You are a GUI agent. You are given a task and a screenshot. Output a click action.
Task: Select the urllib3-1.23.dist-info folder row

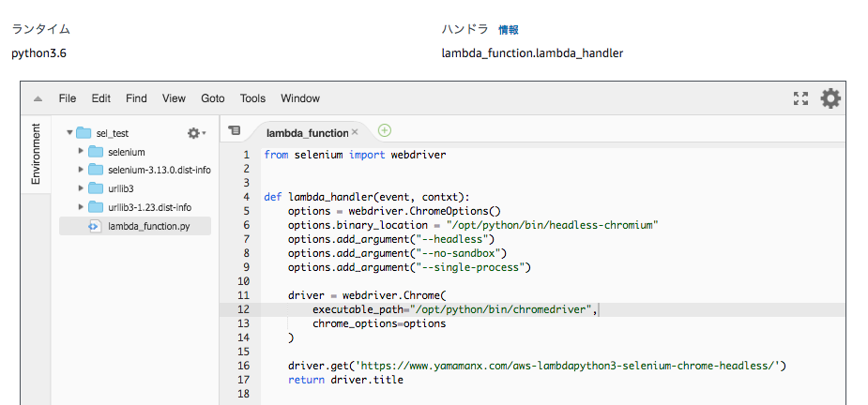click(x=135, y=207)
